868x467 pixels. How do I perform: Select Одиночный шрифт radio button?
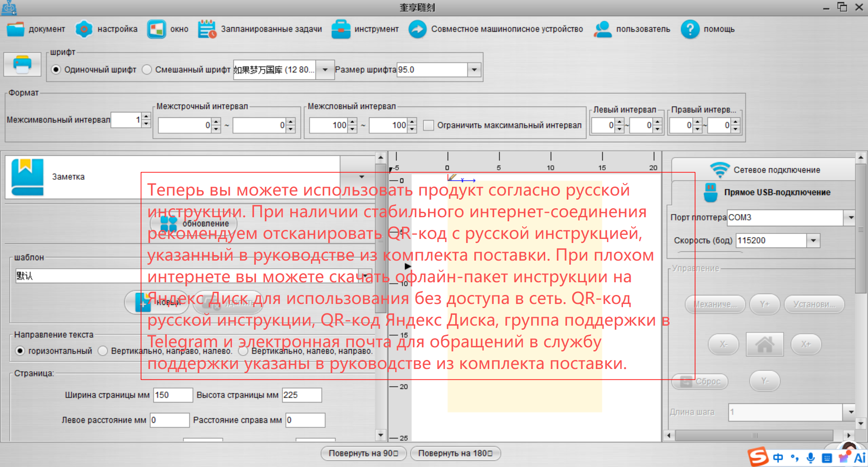pyautogui.click(x=56, y=70)
